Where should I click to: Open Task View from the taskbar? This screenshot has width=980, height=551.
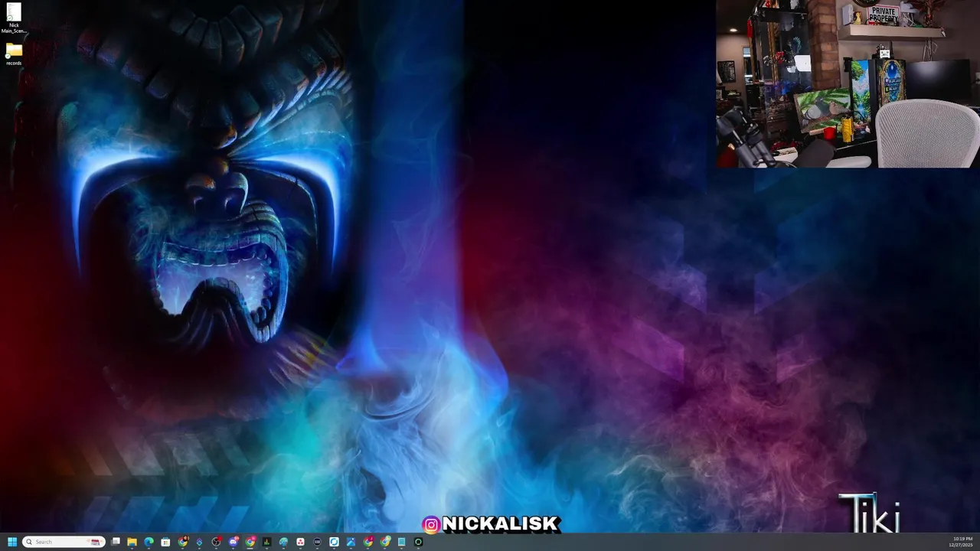coord(116,542)
